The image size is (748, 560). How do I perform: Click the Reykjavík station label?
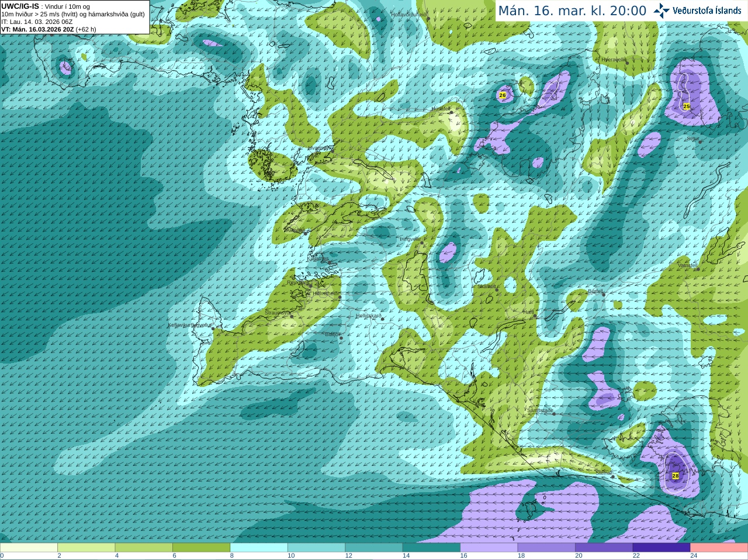click(x=297, y=282)
